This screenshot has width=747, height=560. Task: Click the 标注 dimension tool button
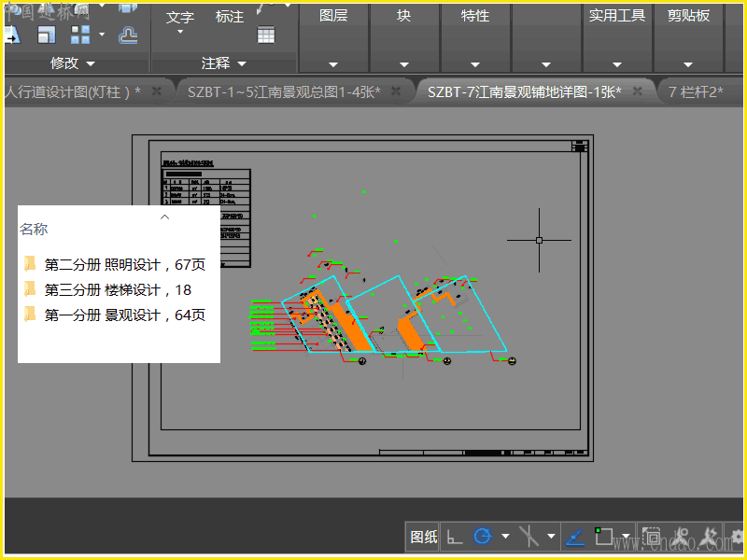point(229,17)
